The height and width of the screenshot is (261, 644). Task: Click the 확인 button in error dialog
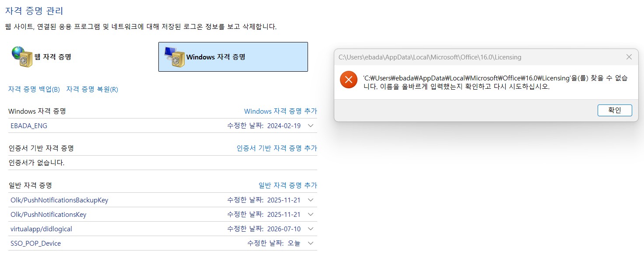[x=615, y=110]
